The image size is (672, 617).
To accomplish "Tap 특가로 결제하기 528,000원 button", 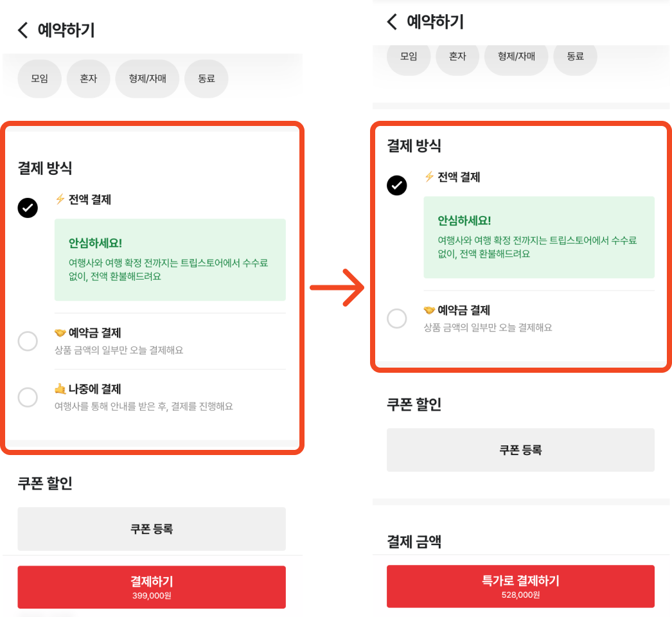I will coord(521,586).
